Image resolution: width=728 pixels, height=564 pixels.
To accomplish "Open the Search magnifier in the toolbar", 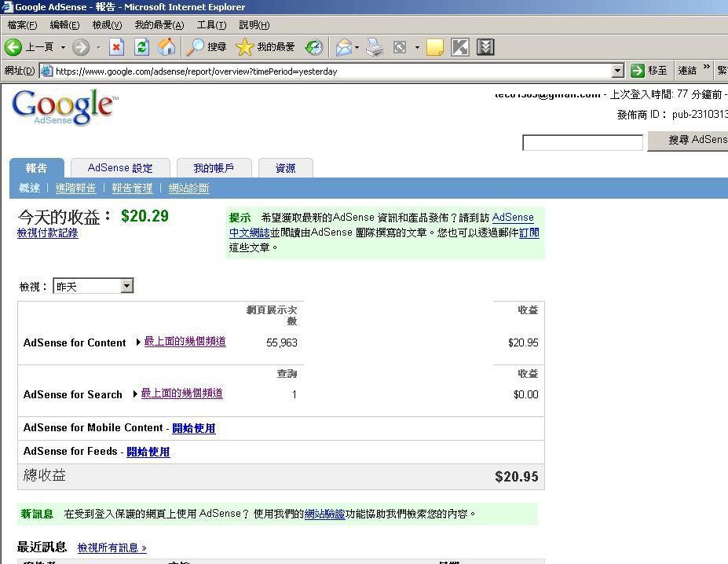I will pyautogui.click(x=195, y=47).
